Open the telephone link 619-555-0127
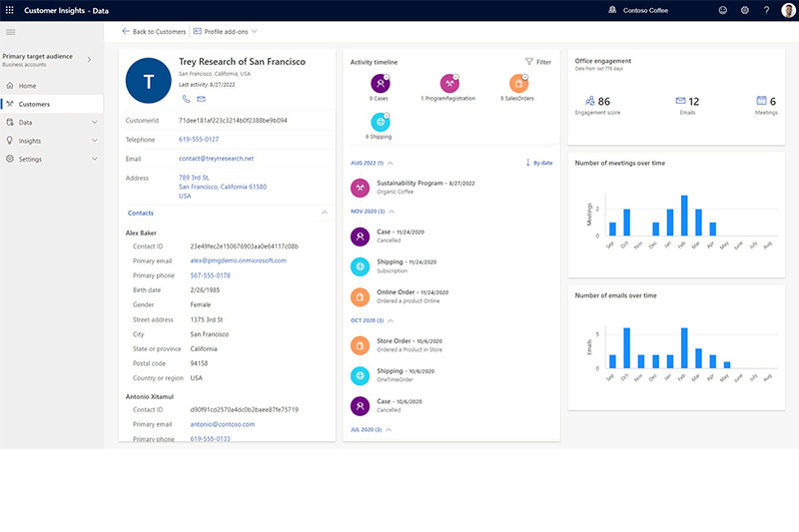Screen dimensions: 799x532 click(x=199, y=139)
